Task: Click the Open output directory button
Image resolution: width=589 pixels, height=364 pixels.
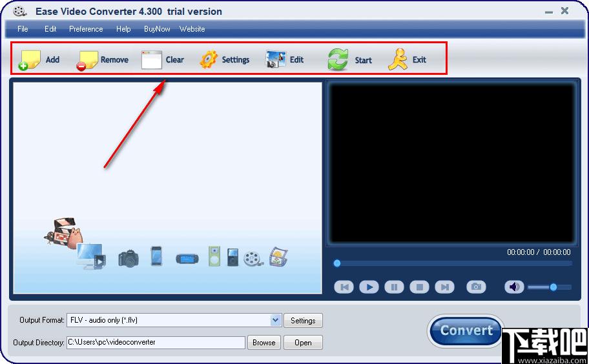Action: point(303,342)
